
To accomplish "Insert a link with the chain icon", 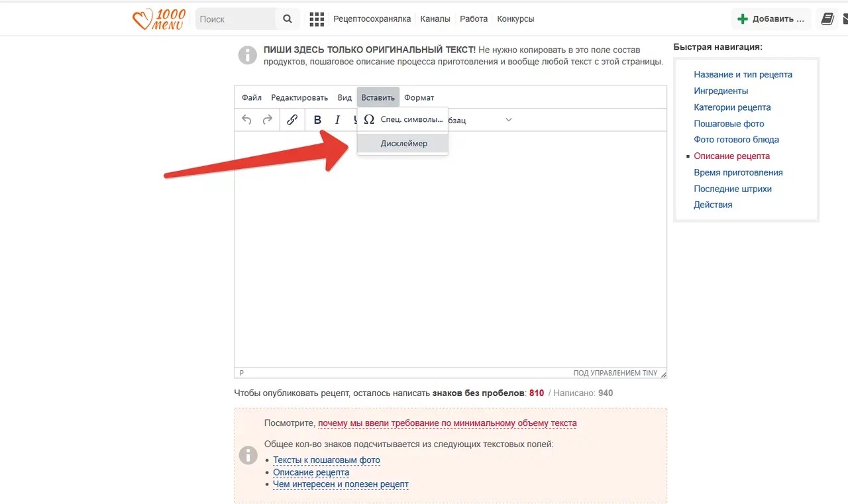I will coord(292,120).
